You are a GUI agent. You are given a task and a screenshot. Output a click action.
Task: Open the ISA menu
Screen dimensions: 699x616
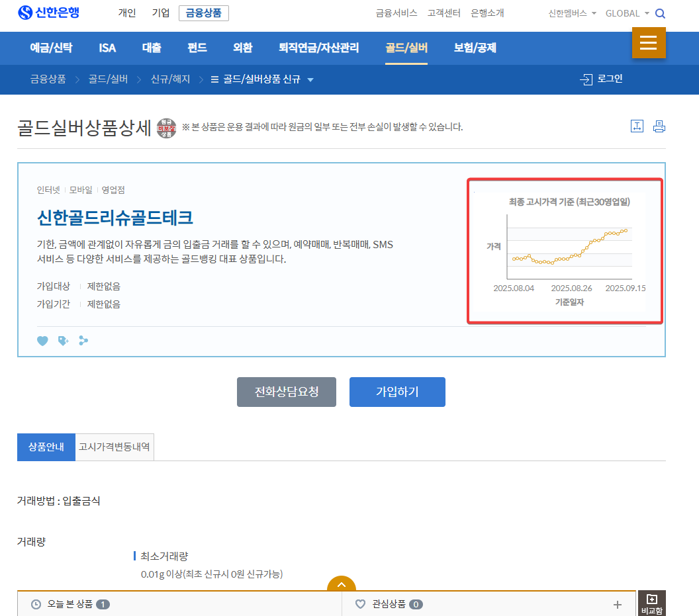[x=107, y=48]
